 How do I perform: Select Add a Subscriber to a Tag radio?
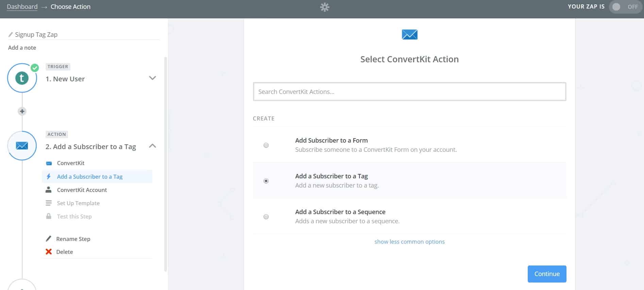(x=266, y=181)
